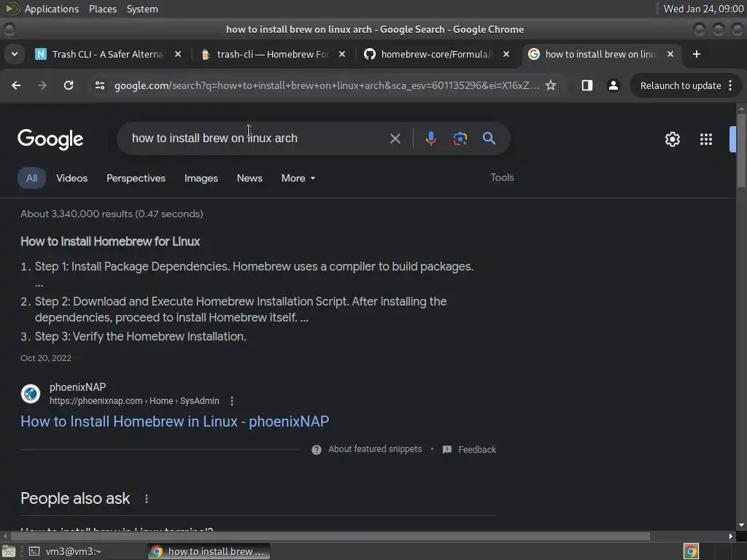The width and height of the screenshot is (747, 560).
Task: Click the horizontal scrollbar thumb
Action: coord(330,536)
